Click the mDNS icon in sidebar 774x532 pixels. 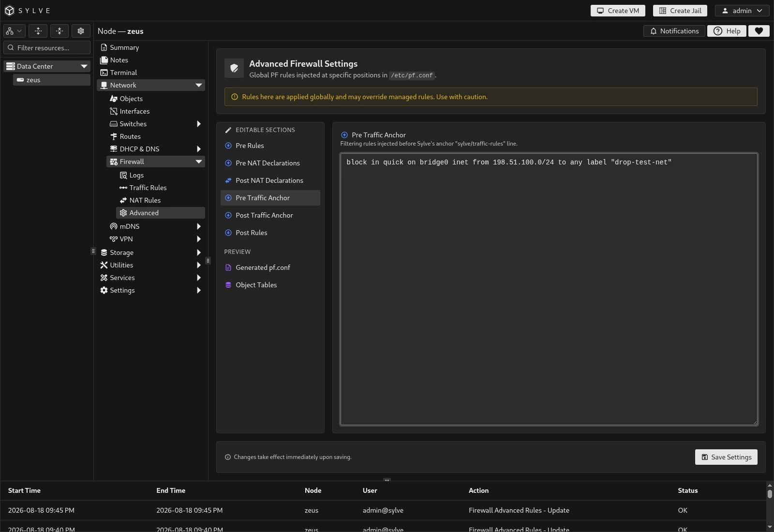click(x=114, y=226)
